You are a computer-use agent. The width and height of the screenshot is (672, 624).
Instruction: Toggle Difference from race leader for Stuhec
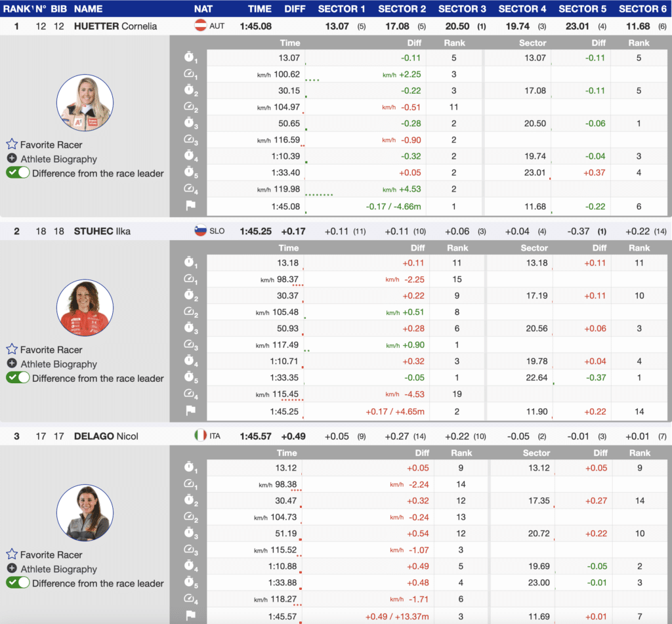point(18,378)
